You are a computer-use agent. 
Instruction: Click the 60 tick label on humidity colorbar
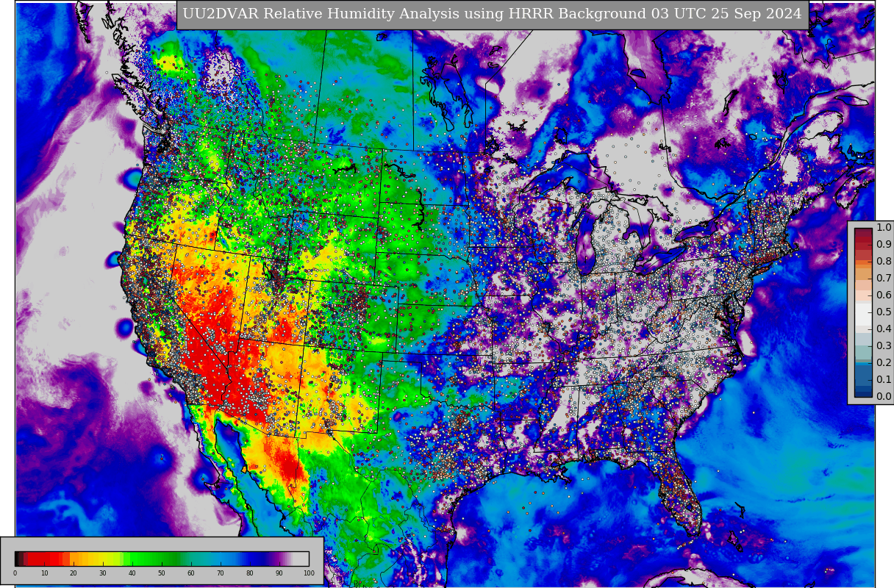point(191,573)
